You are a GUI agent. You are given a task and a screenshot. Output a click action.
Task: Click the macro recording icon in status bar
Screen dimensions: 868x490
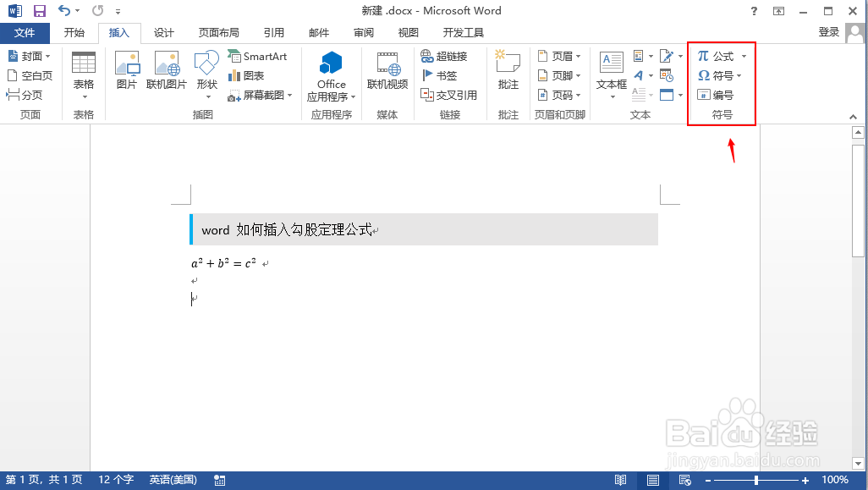[x=219, y=480]
